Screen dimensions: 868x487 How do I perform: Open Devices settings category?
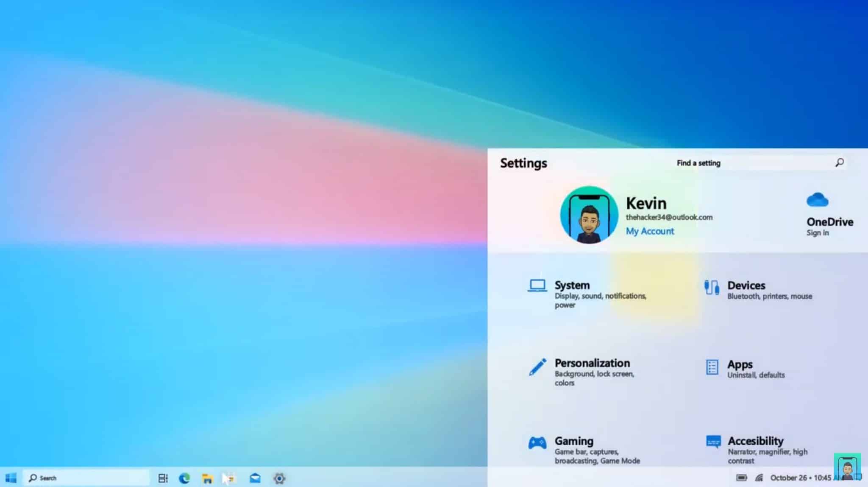(746, 285)
